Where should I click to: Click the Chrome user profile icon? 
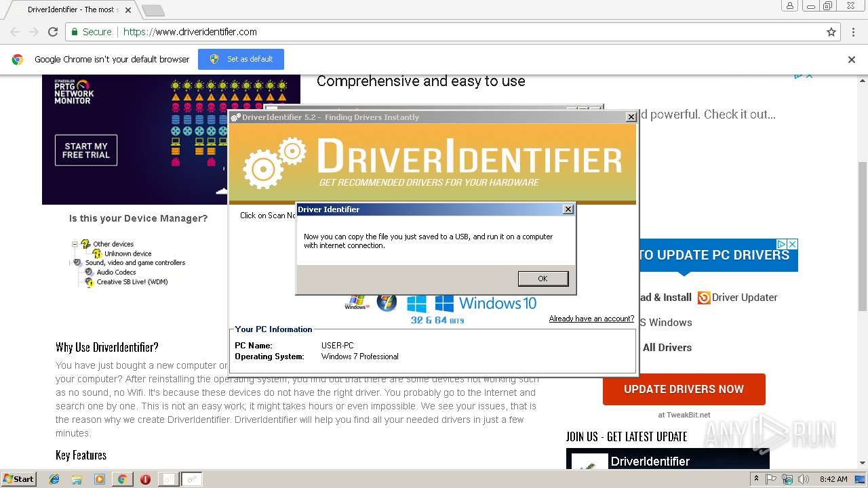[790, 5]
